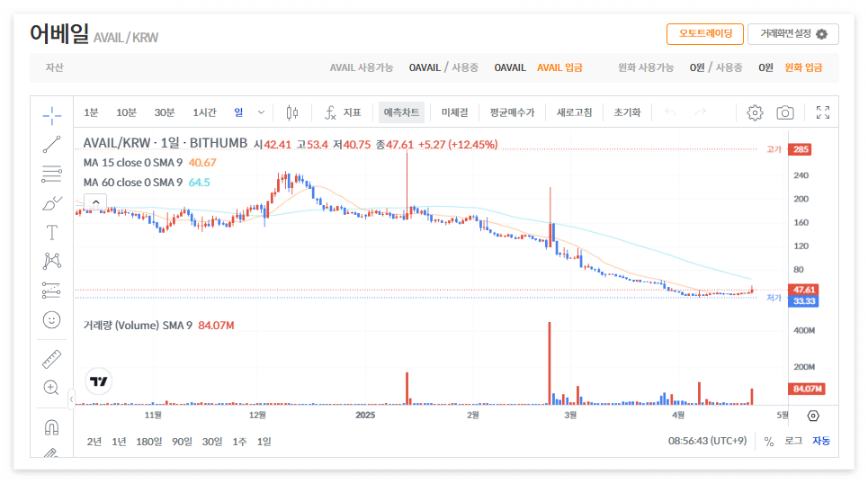Toggle 로그 logarithmic scale
Image resolution: width=868 pixels, height=483 pixels.
coord(793,441)
